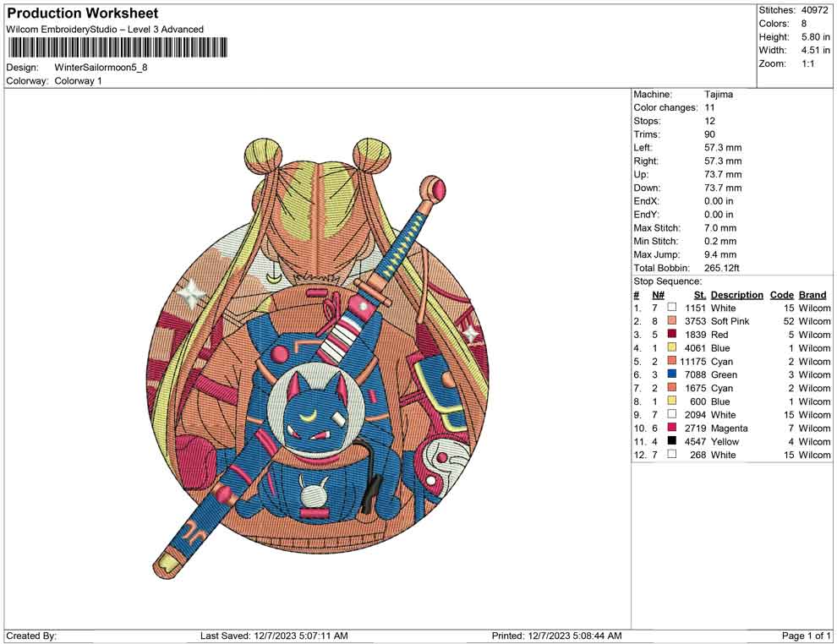
Task: Click the Soft Pink swatch in row 2
Action: click(x=672, y=320)
